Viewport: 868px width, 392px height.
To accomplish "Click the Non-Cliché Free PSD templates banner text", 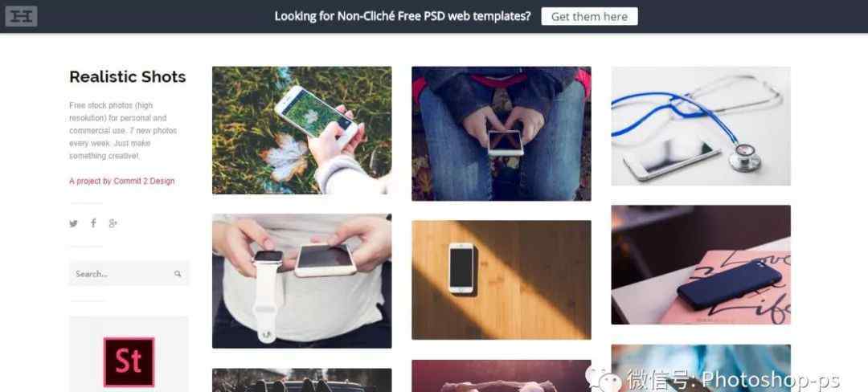I will click(403, 17).
